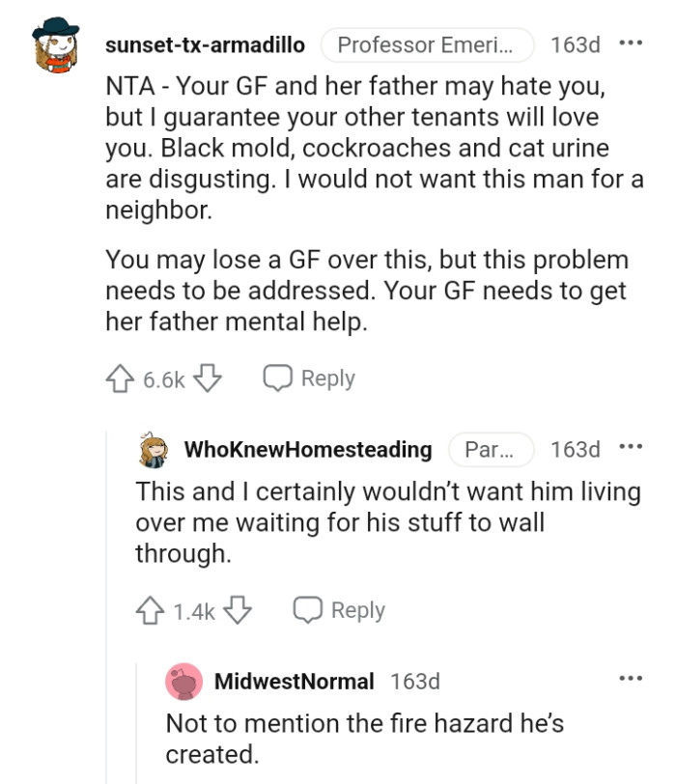This screenshot has width=676, height=784.
Task: Click Reply under the top comment
Action: point(329,378)
